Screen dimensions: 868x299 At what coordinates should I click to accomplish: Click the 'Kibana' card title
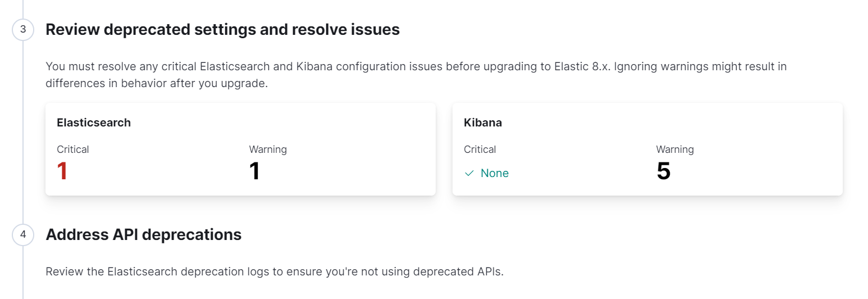483,123
